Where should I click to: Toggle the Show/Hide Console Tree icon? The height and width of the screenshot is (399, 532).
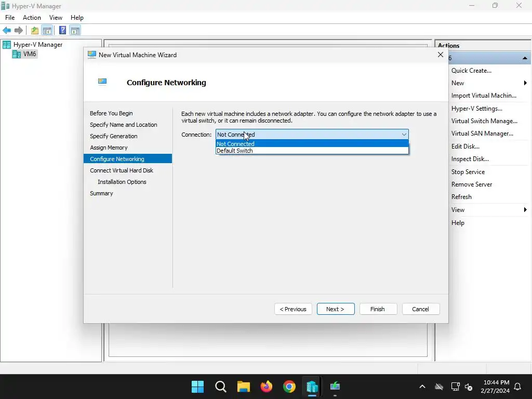47,31
